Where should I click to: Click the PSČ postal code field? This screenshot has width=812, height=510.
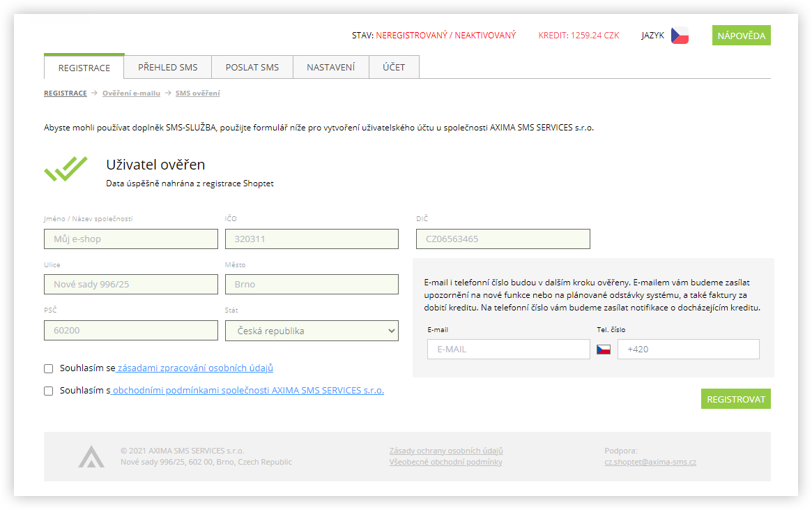pyautogui.click(x=131, y=330)
